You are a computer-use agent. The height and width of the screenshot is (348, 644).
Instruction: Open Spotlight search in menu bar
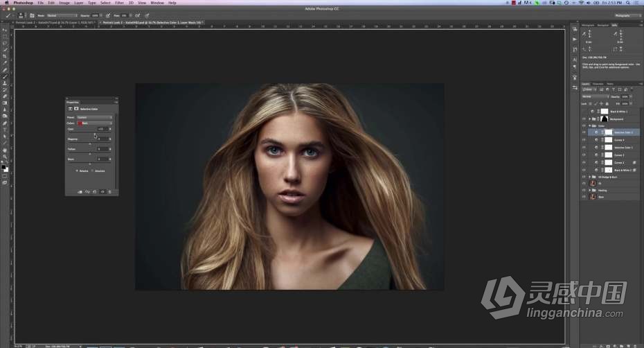pos(628,3)
